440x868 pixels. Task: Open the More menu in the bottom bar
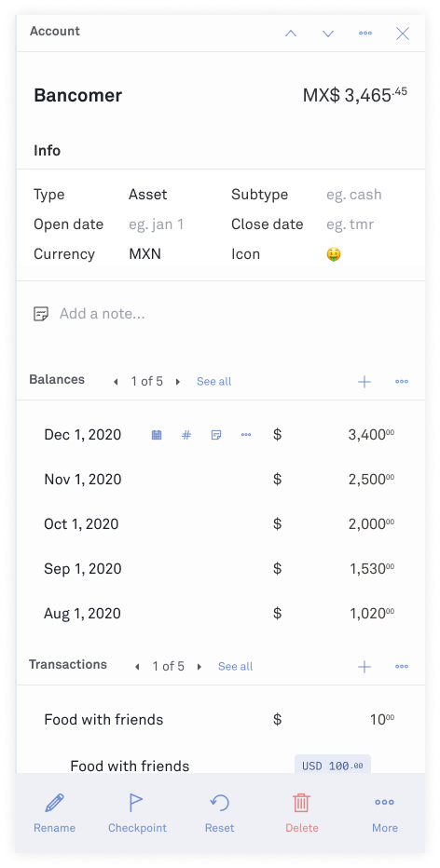pos(385,813)
